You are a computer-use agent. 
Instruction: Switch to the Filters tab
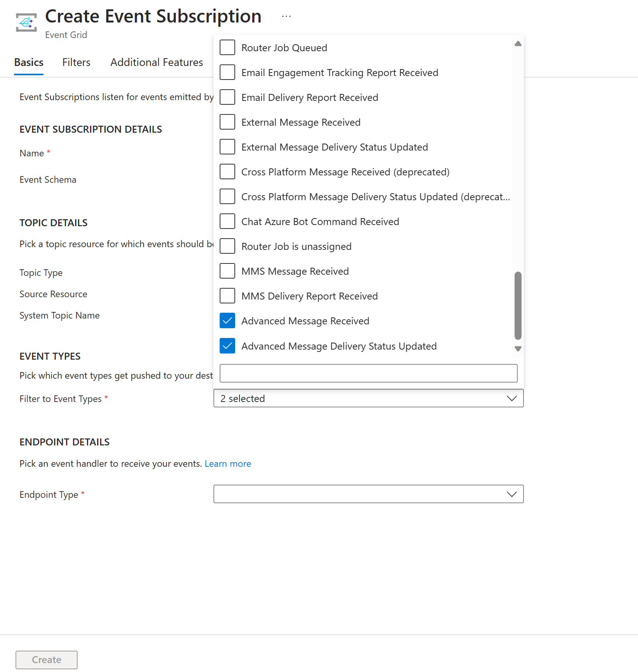tap(76, 62)
